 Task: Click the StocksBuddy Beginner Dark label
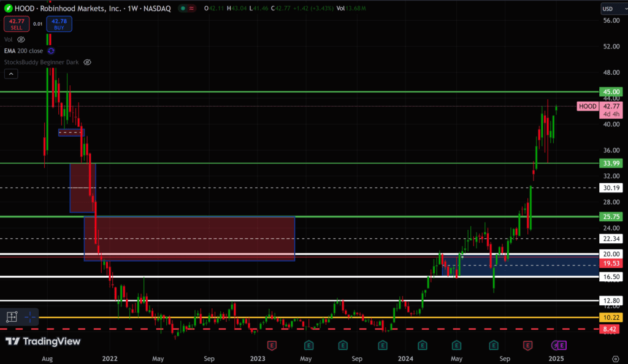click(41, 63)
